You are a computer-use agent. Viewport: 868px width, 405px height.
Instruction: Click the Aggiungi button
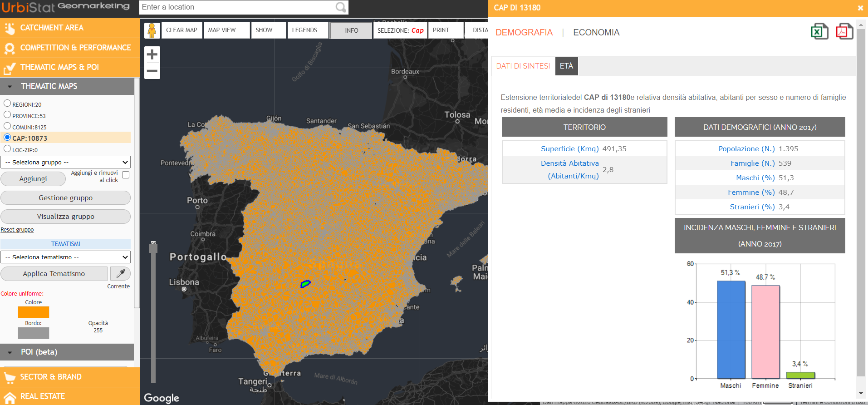click(x=33, y=179)
